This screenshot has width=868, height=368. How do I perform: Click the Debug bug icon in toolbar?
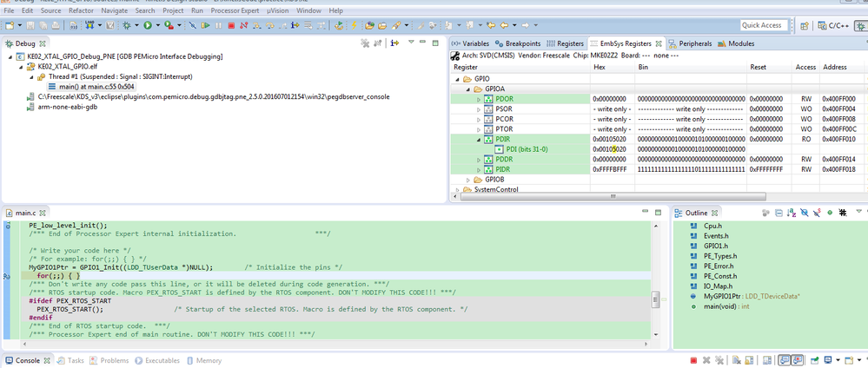tap(126, 25)
